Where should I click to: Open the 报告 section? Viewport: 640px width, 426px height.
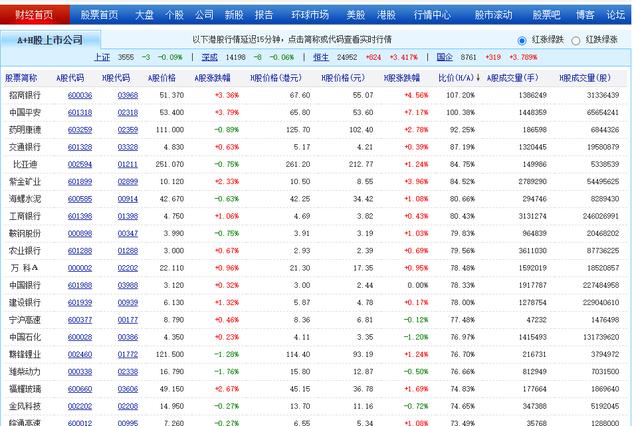[x=264, y=15]
